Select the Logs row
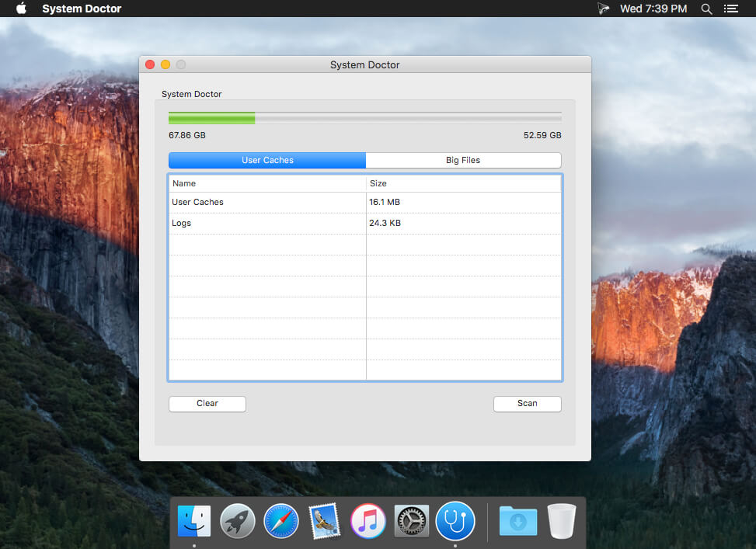This screenshot has height=549, width=756. coord(365,223)
